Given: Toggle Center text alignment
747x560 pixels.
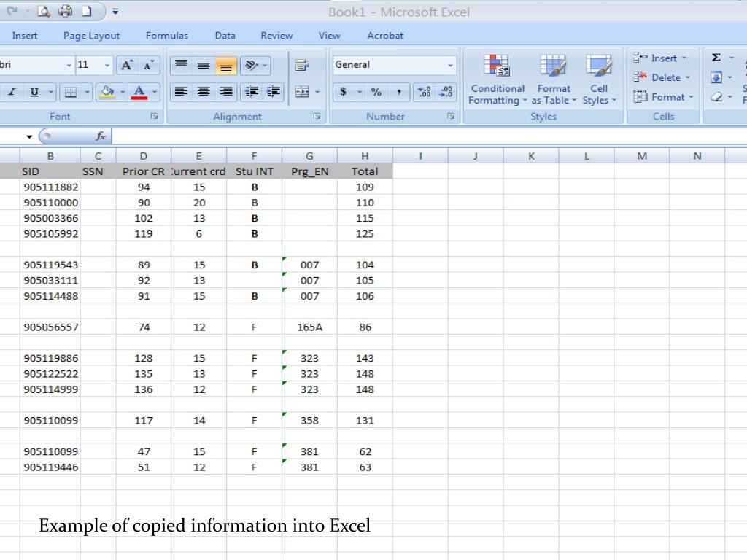Looking at the screenshot, I should click(x=204, y=91).
